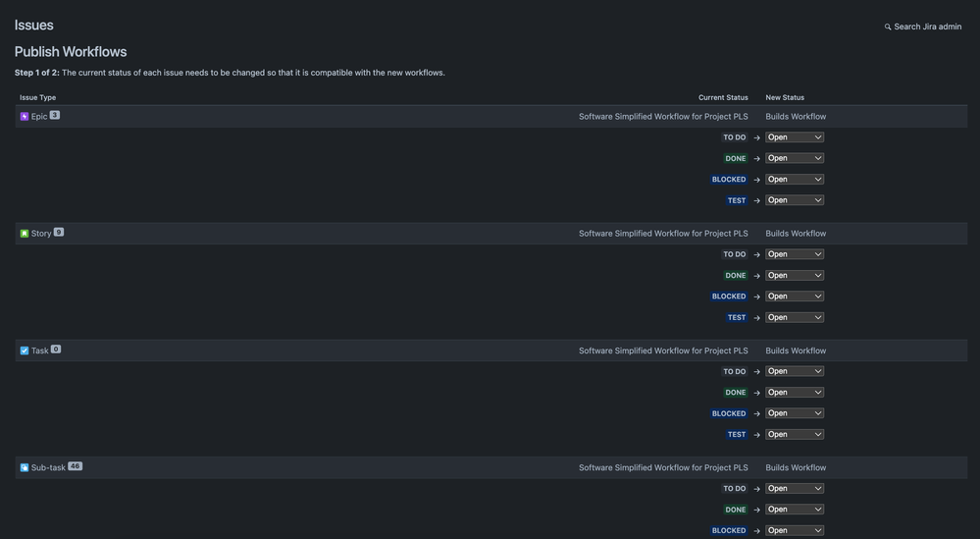Click the Epic TO DO status lozenge
This screenshot has width=980, height=539.
tap(735, 137)
